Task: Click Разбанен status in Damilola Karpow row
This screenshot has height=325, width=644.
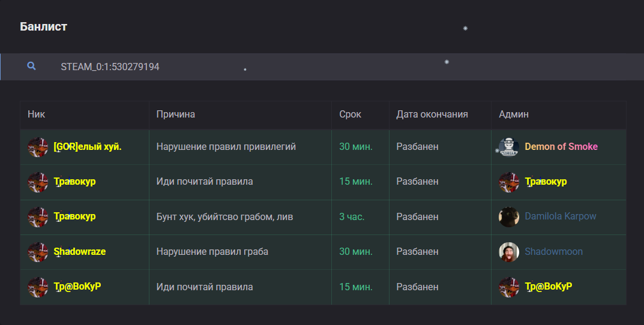Action: [417, 216]
